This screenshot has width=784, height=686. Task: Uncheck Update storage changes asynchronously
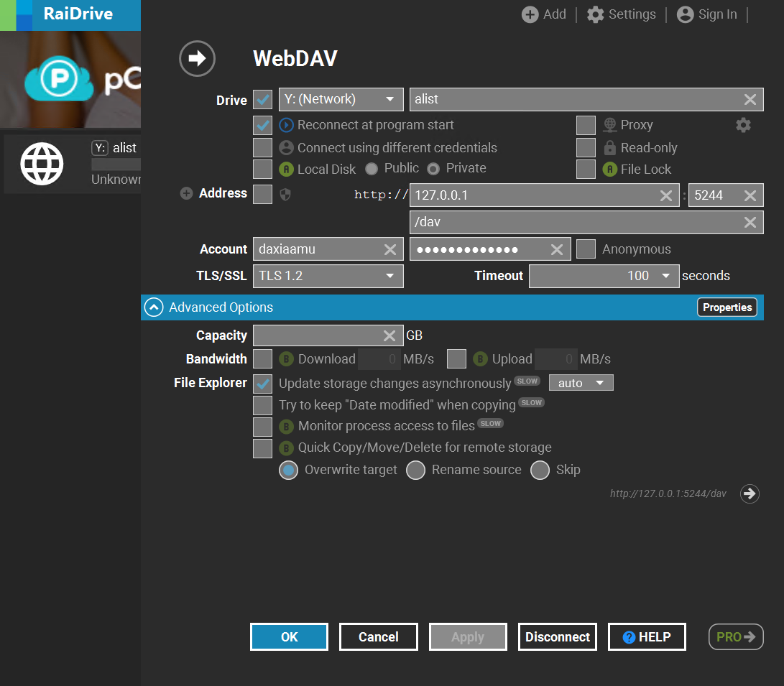pyautogui.click(x=262, y=384)
